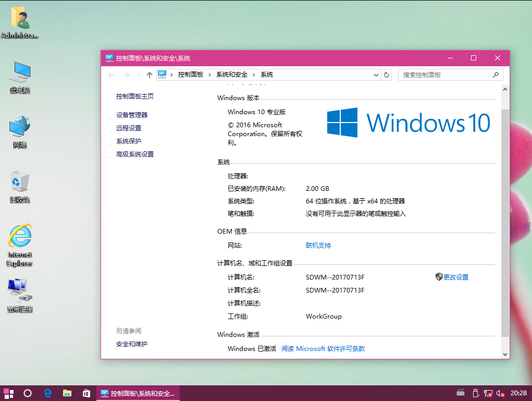This screenshot has width=532, height=401.
Task: Open 系统保护 from the sidebar
Action: pyautogui.click(x=129, y=141)
